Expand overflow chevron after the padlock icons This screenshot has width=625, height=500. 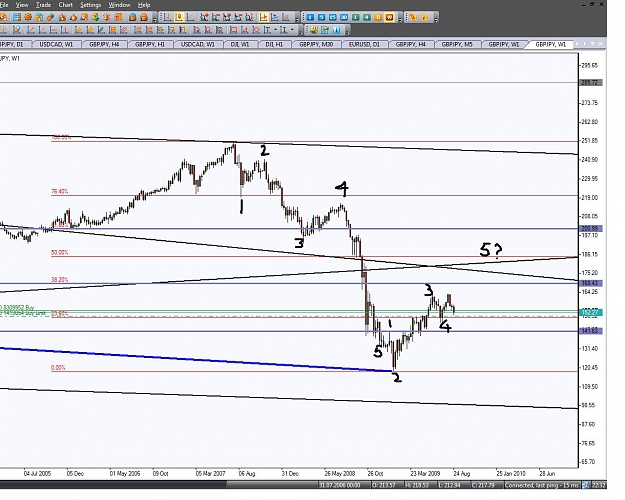[154, 18]
